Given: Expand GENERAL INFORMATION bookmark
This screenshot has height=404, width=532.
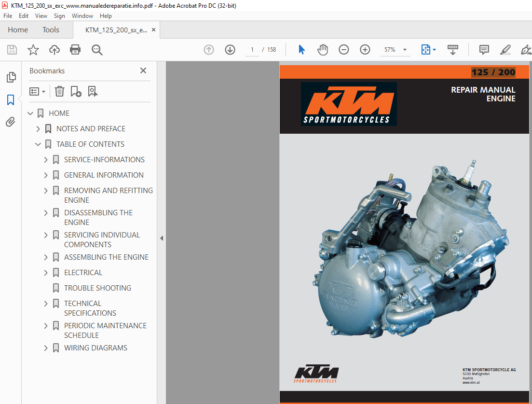Looking at the screenshot, I should 46,175.
